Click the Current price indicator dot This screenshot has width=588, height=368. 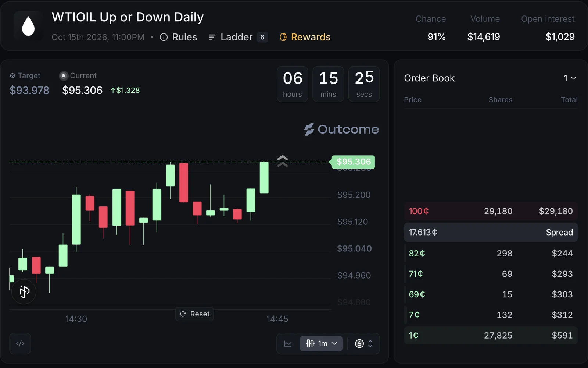point(64,76)
